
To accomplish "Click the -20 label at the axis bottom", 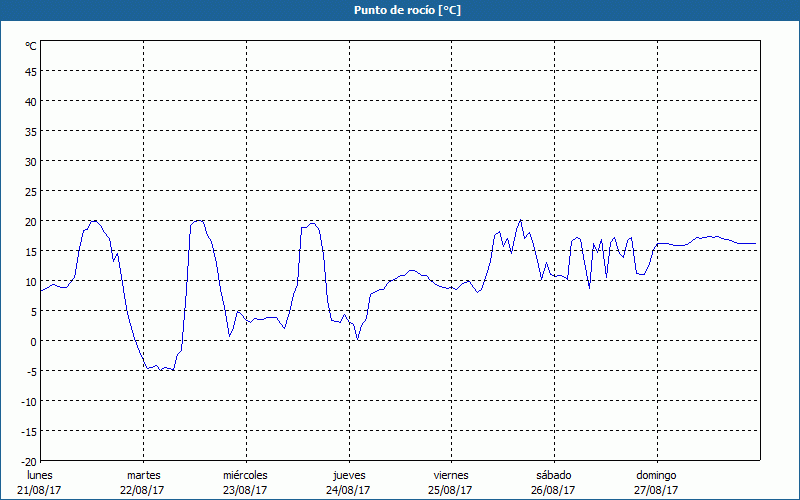I will (x=29, y=461).
